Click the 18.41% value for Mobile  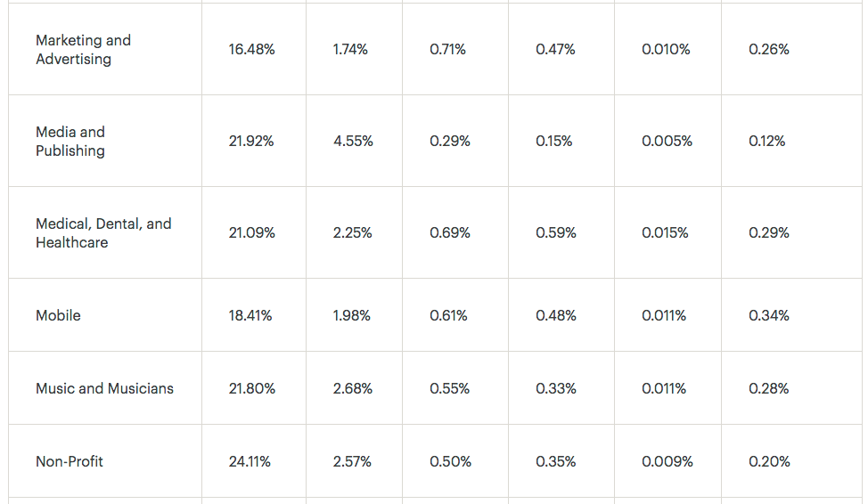click(250, 315)
